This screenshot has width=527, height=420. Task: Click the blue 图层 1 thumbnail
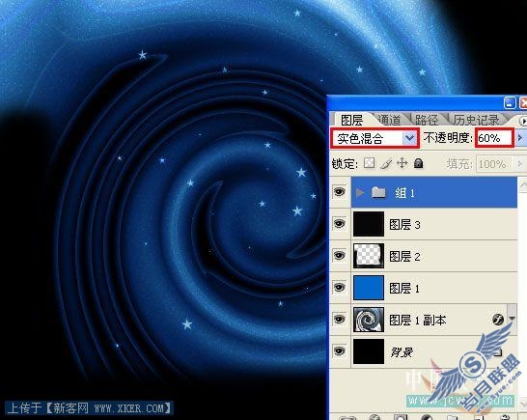click(x=369, y=288)
